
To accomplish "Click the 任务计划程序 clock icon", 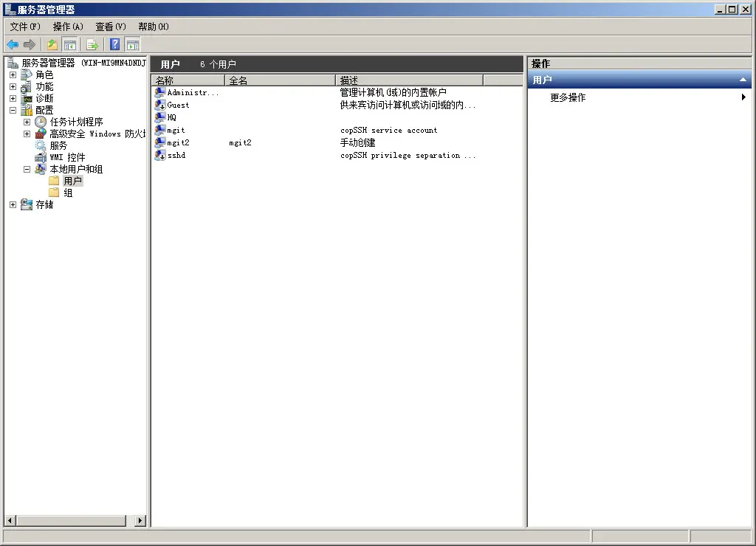I will point(41,122).
